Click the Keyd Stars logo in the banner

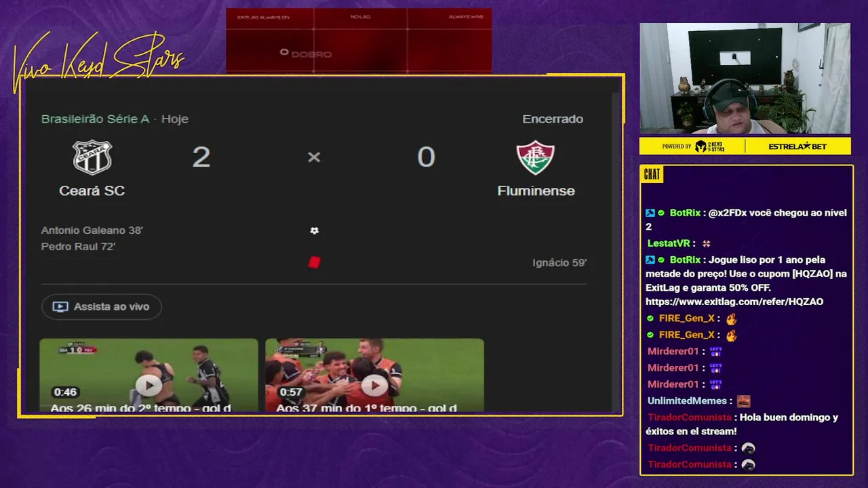pyautogui.click(x=709, y=146)
